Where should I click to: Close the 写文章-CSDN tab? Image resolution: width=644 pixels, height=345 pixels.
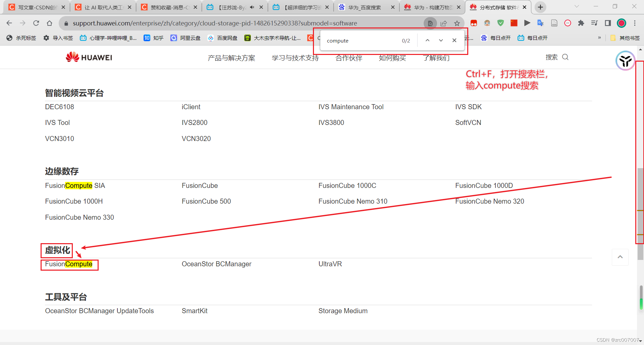pyautogui.click(x=63, y=7)
